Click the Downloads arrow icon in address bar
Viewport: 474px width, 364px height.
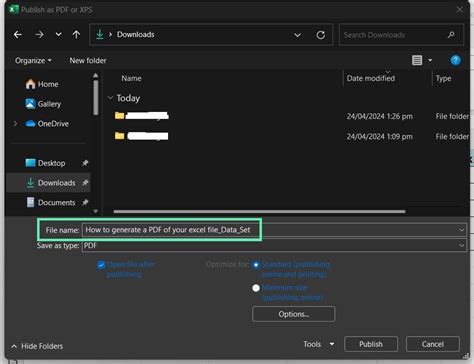pyautogui.click(x=99, y=34)
